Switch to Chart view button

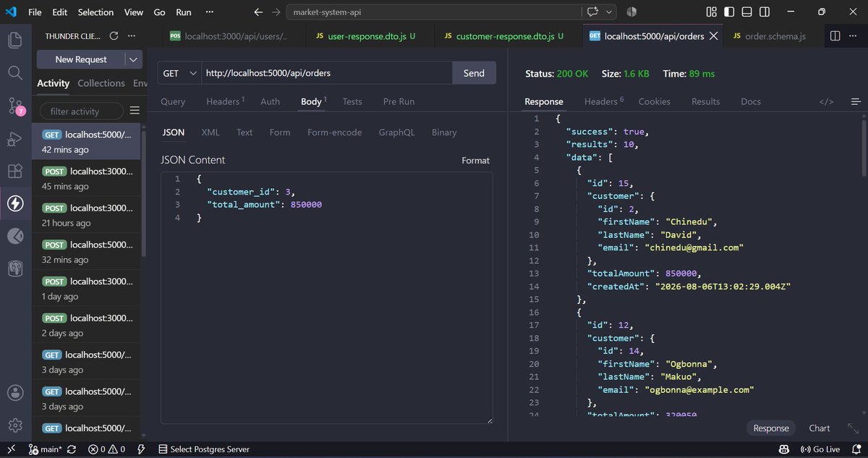820,428
